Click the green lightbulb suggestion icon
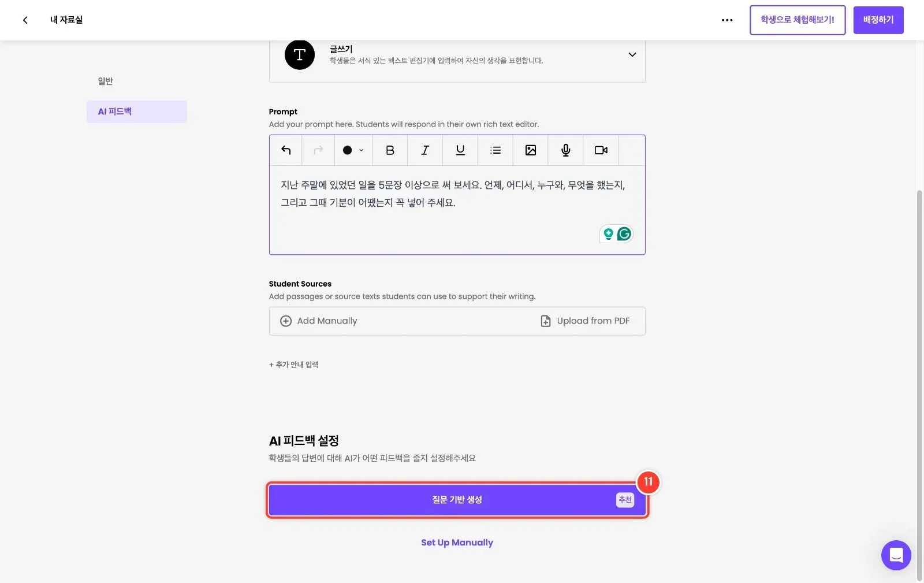This screenshot has width=924, height=583. tap(608, 234)
